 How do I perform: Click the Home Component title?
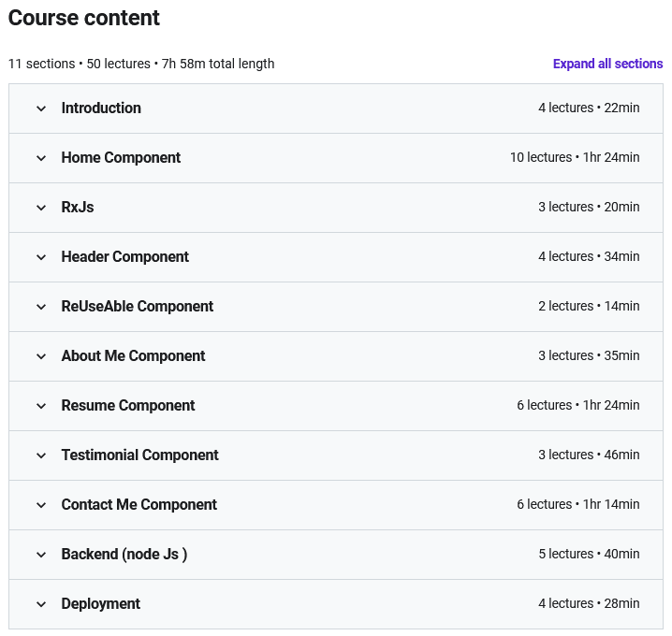point(121,158)
